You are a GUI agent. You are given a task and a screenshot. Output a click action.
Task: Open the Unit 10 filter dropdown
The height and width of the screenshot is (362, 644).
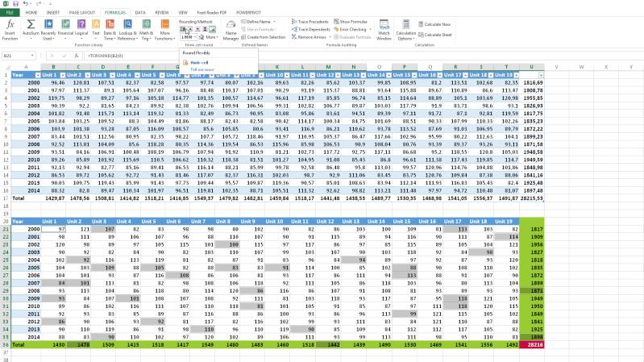click(286, 75)
